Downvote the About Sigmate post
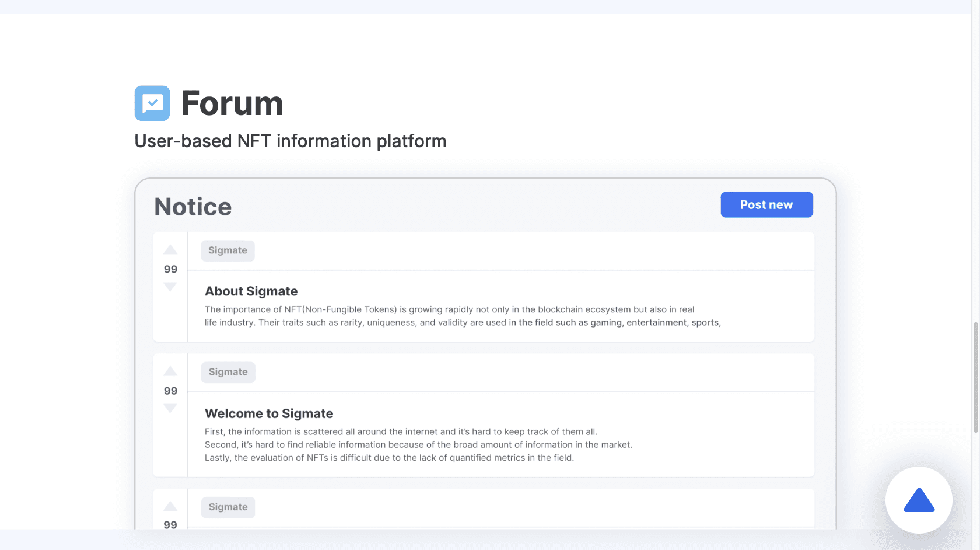This screenshot has width=980, height=550. tap(170, 287)
